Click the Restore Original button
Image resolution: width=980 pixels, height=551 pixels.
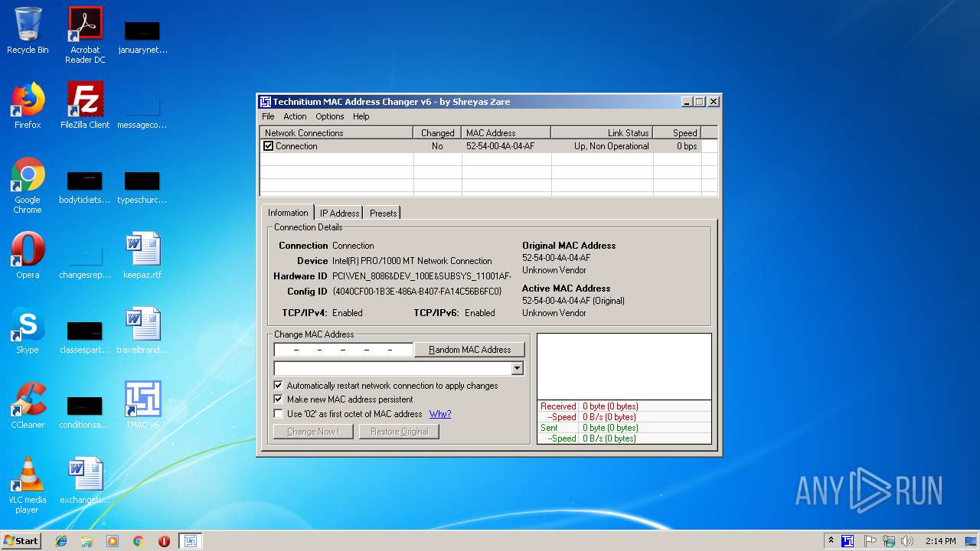point(399,432)
